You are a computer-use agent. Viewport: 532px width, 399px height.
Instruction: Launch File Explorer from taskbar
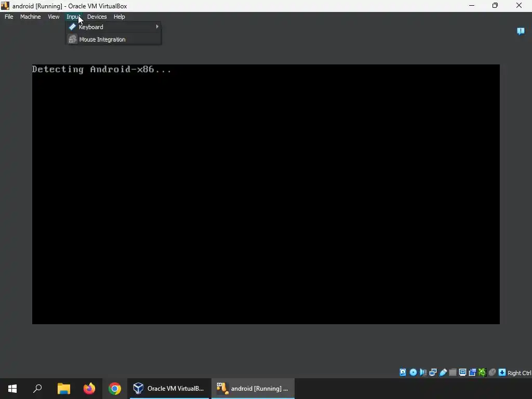click(63, 389)
